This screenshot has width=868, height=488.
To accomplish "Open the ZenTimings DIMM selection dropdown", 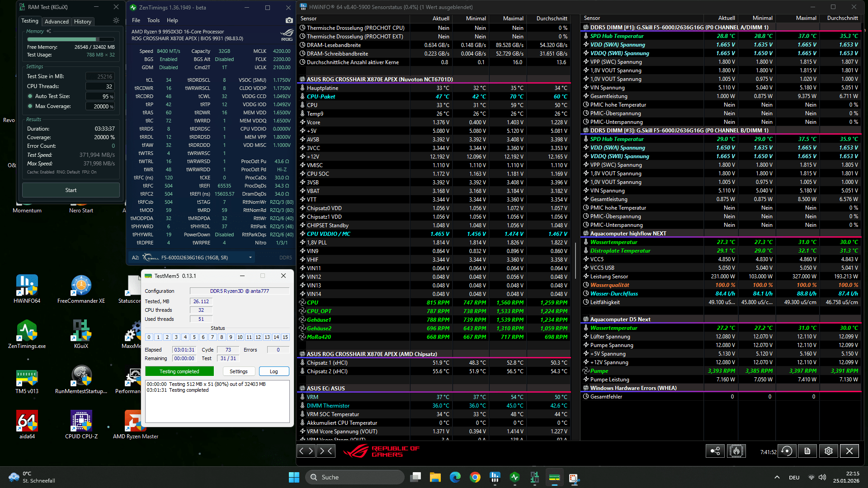I will 250,258.
